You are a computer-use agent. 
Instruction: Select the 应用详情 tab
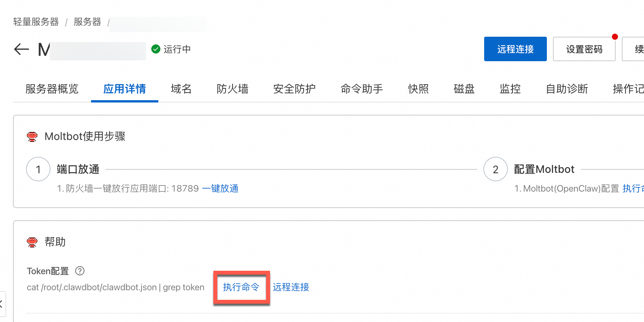click(125, 89)
